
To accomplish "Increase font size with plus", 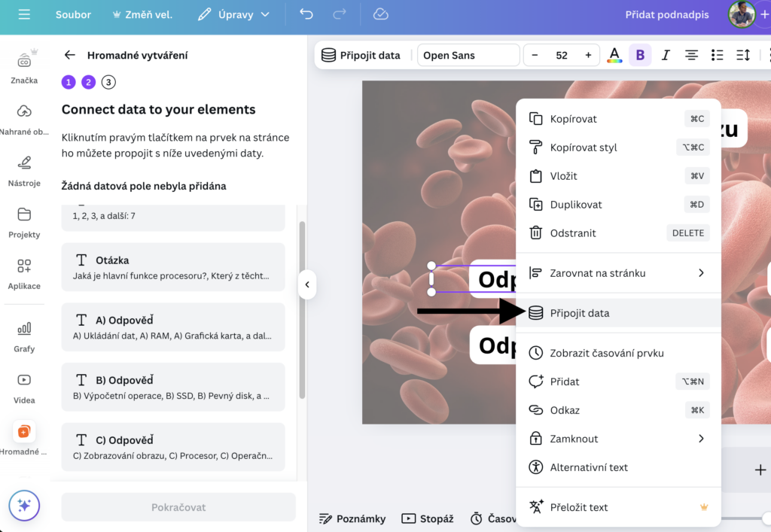I will click(588, 55).
